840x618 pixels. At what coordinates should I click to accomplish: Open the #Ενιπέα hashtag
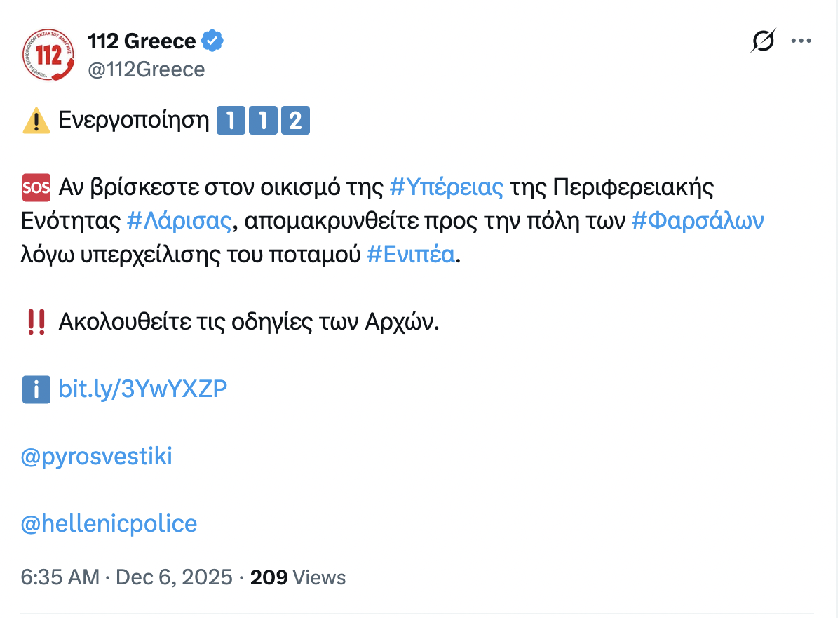pos(411,255)
